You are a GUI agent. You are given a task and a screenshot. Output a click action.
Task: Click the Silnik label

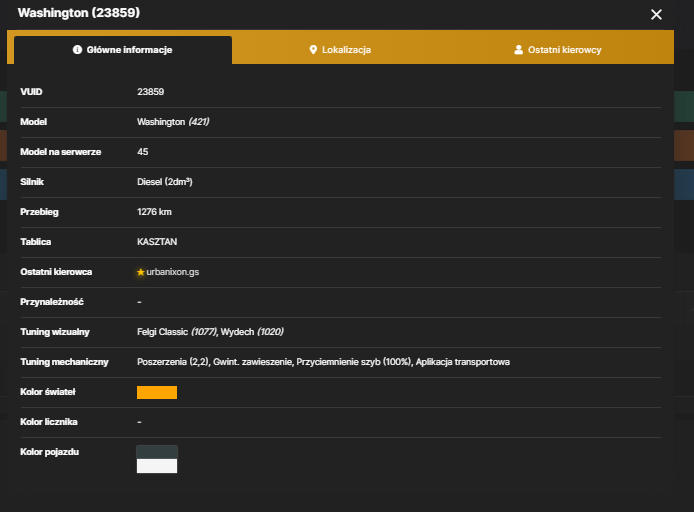(x=32, y=182)
